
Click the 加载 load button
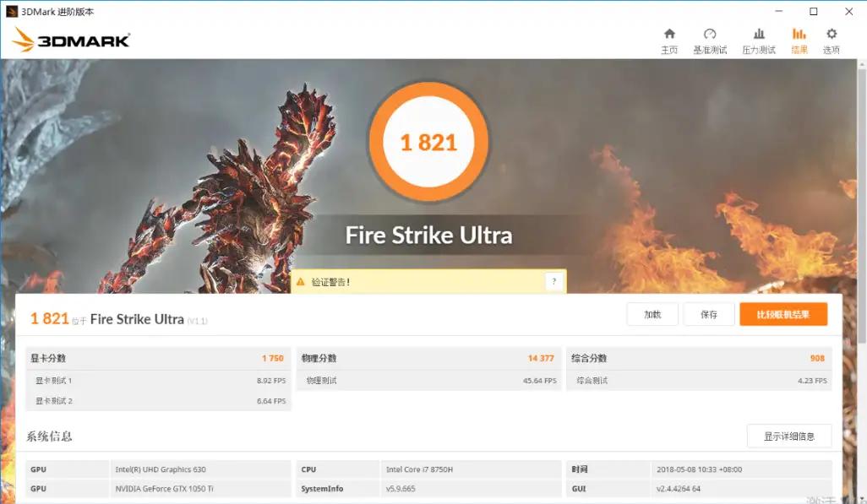click(x=652, y=315)
